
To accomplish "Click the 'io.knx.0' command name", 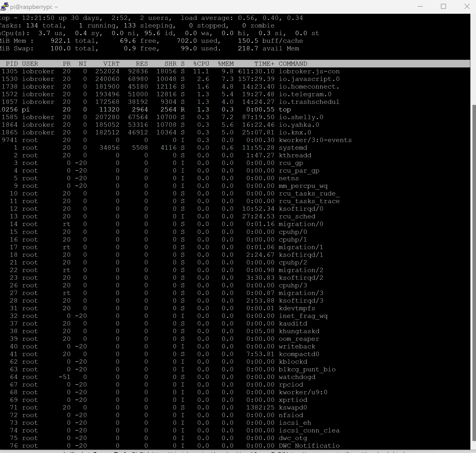I will point(295,132).
